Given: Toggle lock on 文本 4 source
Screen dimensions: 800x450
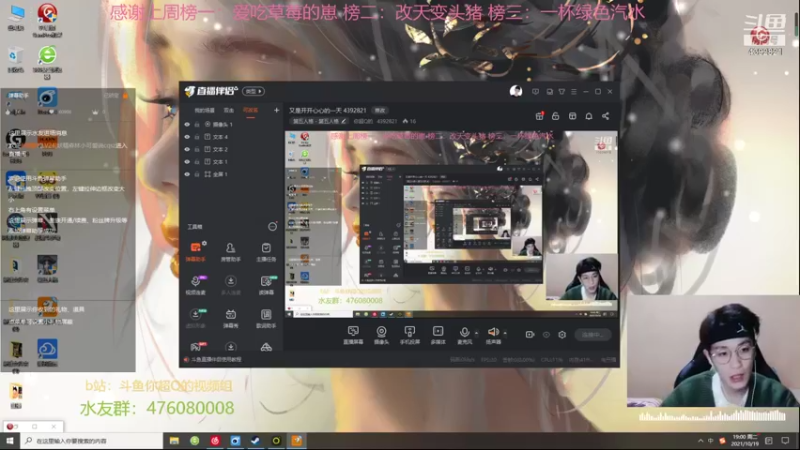Looking at the screenshot, I should point(197,137).
